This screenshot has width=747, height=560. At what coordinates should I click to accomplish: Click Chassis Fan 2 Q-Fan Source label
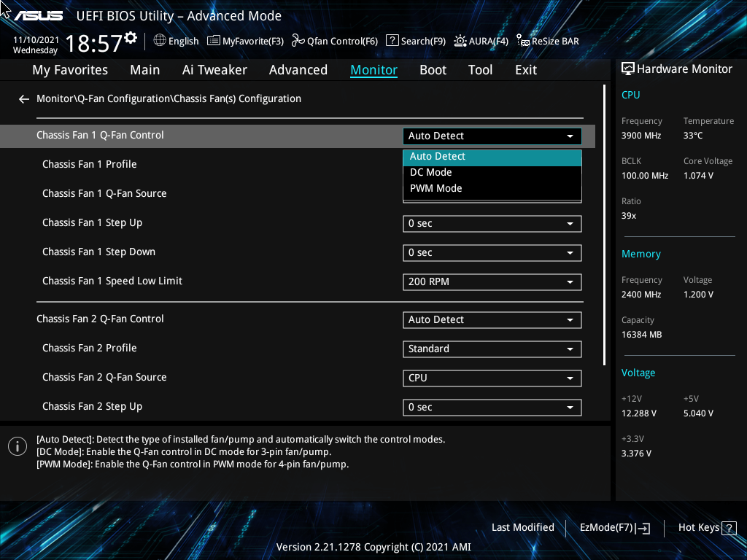(104, 378)
